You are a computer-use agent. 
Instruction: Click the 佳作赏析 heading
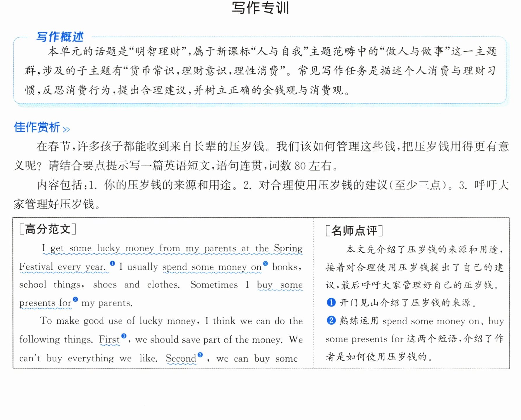[37, 127]
